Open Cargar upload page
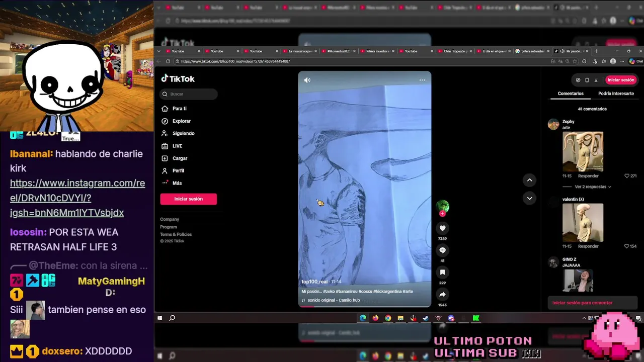 (174, 158)
